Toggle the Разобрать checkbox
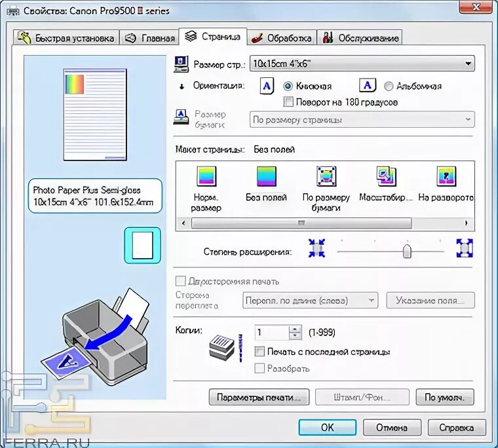Viewport: 498px width, 448px height. pyautogui.click(x=259, y=368)
